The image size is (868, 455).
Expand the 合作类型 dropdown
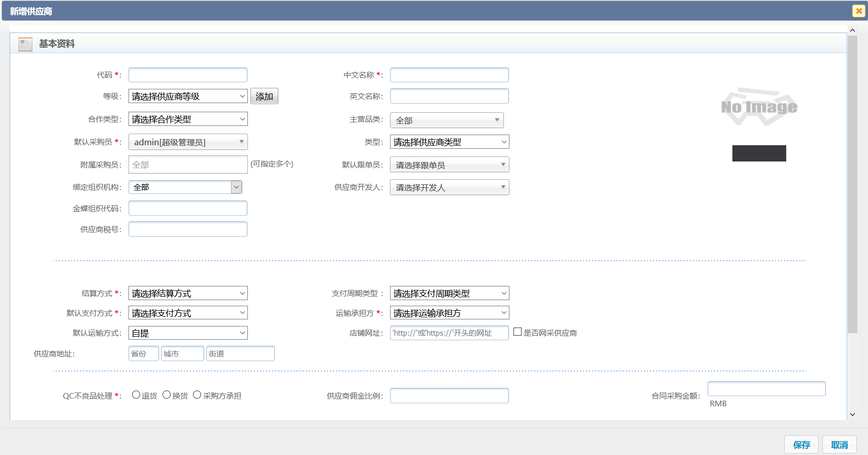coord(188,119)
